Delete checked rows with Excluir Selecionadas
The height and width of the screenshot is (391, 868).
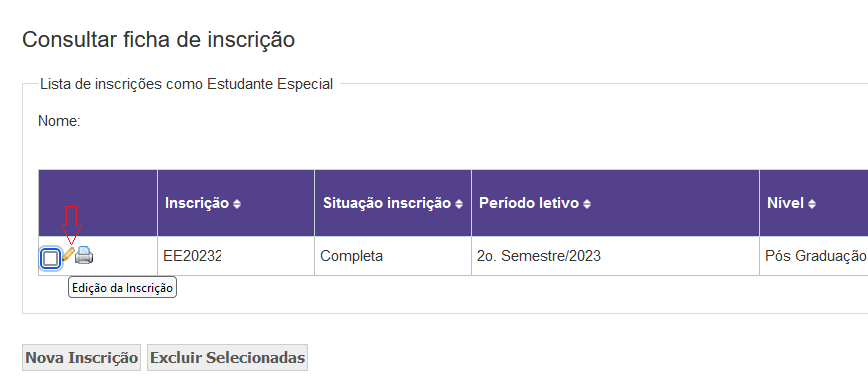point(228,358)
